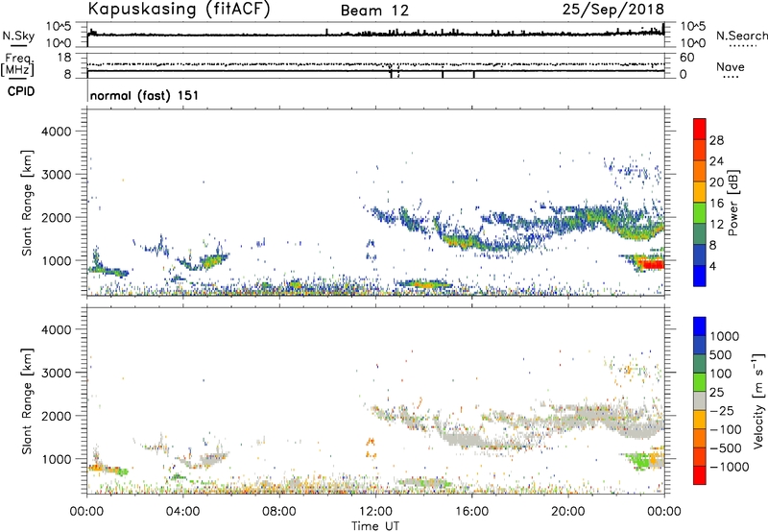Click the '4000' tick of power panel range axis
768x532 pixels.
click(x=56, y=132)
